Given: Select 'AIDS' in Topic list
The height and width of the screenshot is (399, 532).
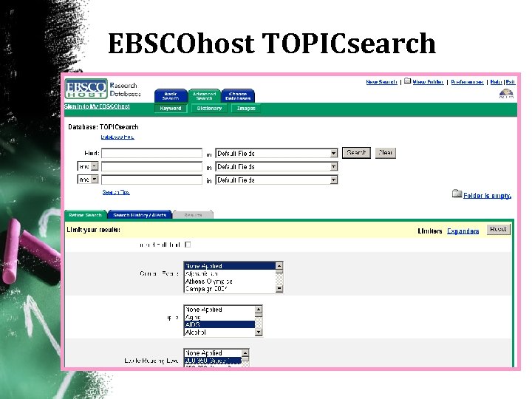Looking at the screenshot, I should tap(219, 324).
